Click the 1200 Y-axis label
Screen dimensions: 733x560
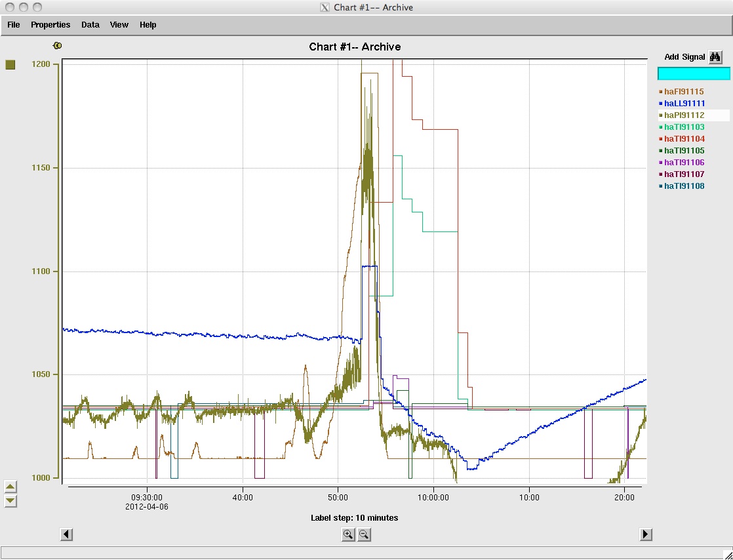tap(41, 64)
